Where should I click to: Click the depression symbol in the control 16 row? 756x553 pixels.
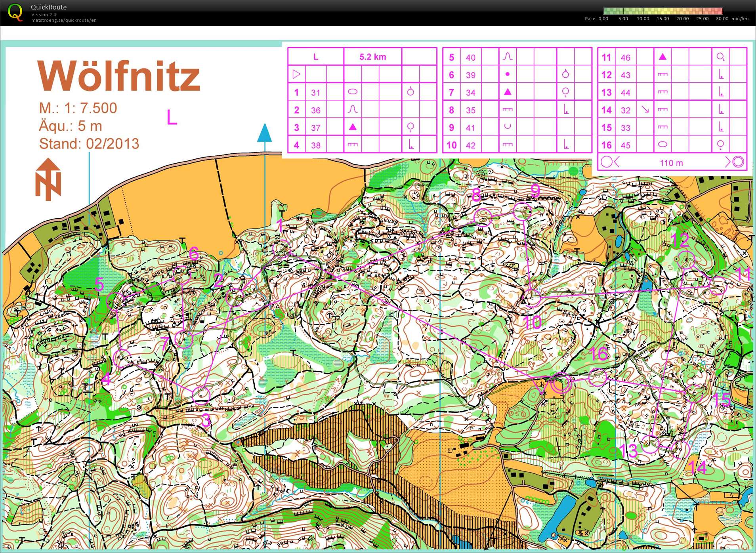click(x=662, y=145)
